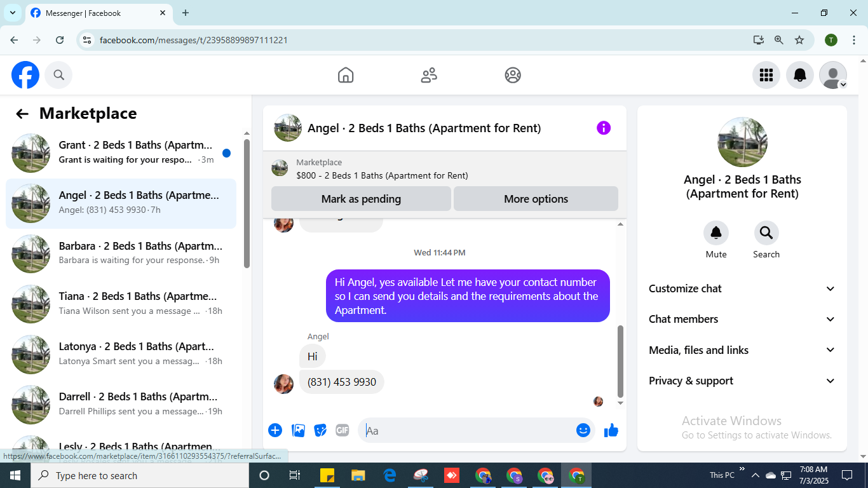Open Chrome zoom magnifier icon

pos(778,40)
